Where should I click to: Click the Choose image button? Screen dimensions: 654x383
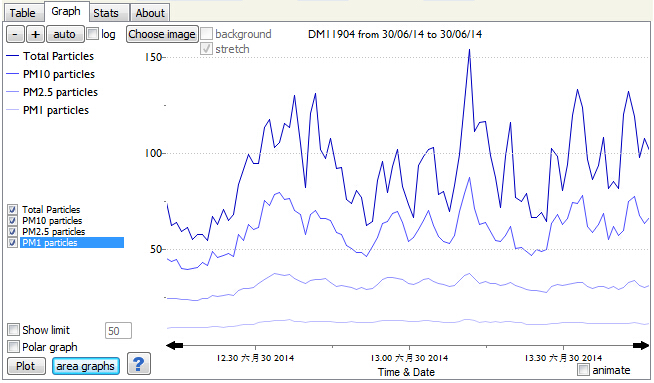[x=162, y=34]
